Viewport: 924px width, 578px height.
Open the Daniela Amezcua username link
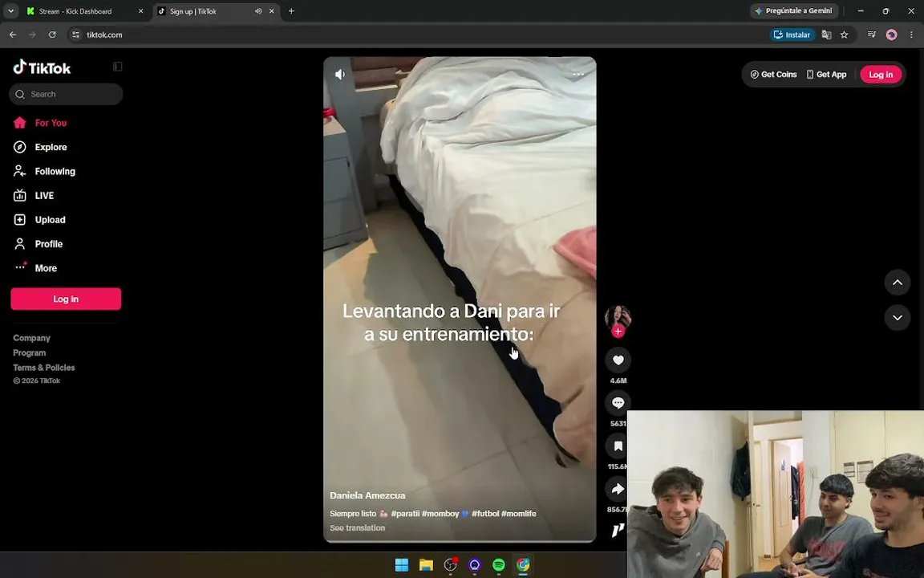367,495
